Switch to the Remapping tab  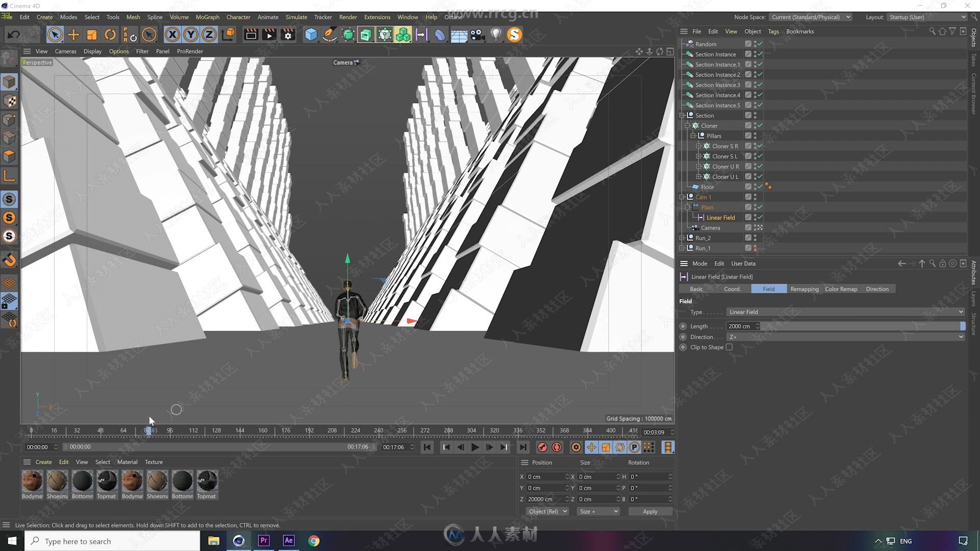click(804, 289)
